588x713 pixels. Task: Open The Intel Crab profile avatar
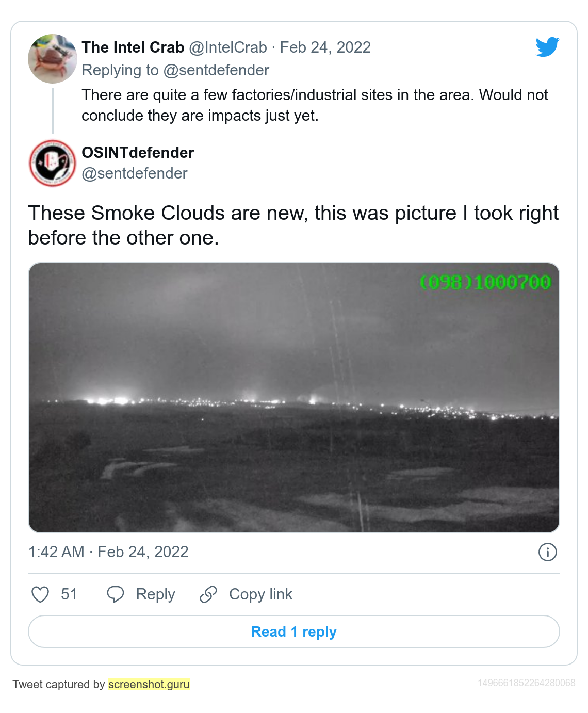click(52, 59)
